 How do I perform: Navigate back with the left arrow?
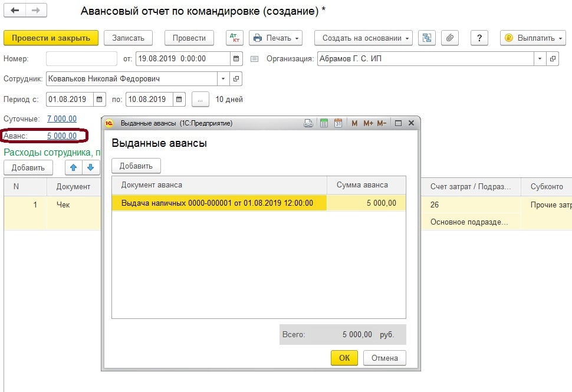tap(15, 11)
